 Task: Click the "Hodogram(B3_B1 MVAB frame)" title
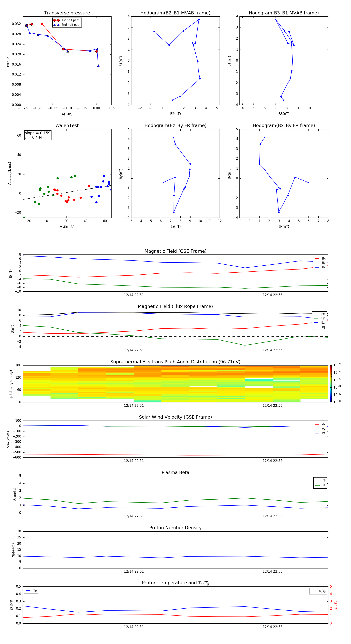coord(284,13)
